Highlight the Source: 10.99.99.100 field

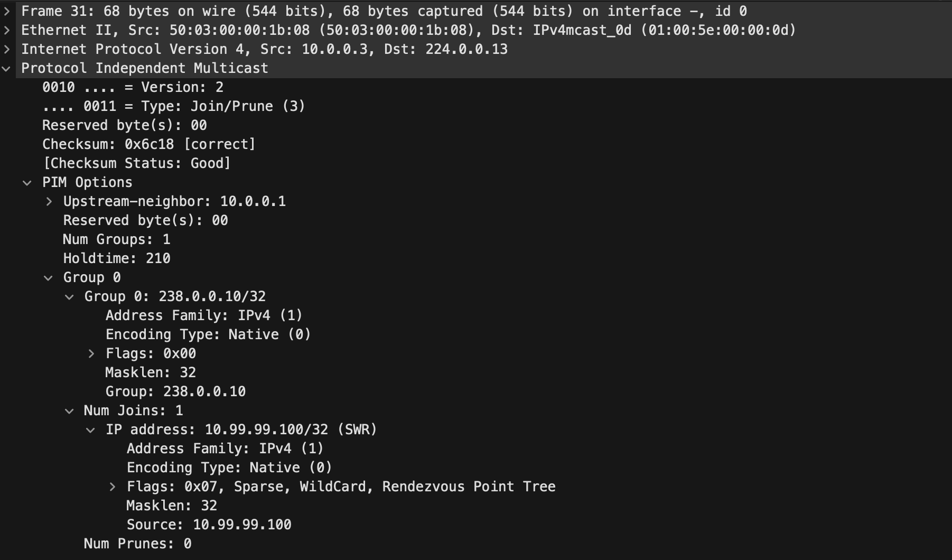[x=209, y=525]
